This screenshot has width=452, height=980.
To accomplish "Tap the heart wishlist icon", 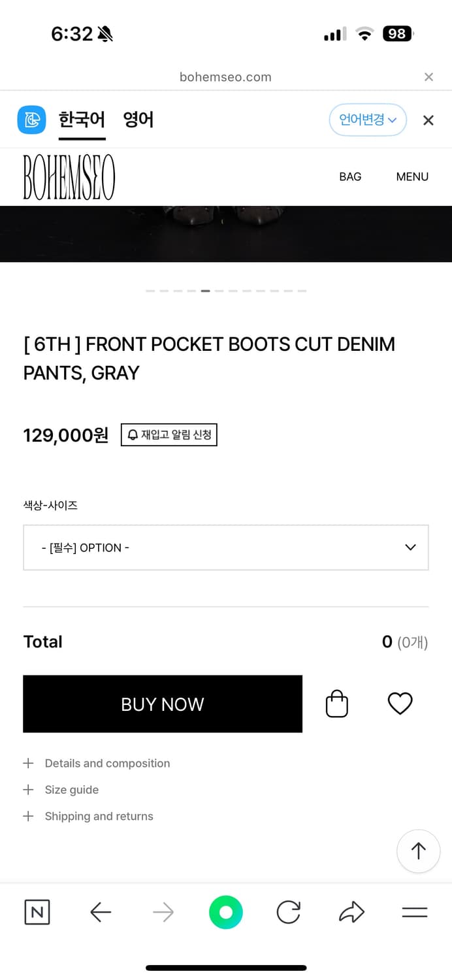I will click(x=400, y=704).
